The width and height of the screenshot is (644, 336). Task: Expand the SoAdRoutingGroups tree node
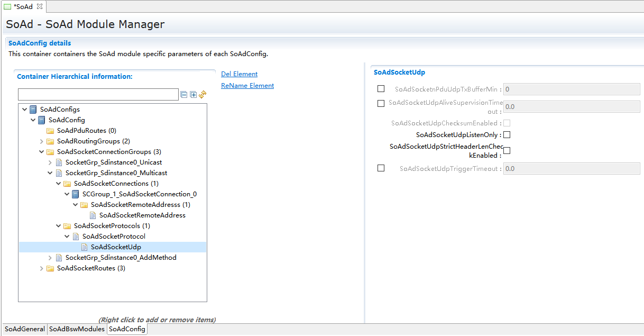coord(42,141)
